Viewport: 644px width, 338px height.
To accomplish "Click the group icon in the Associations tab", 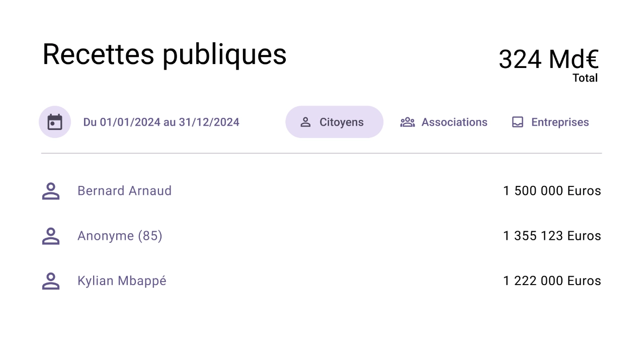I will [x=407, y=122].
